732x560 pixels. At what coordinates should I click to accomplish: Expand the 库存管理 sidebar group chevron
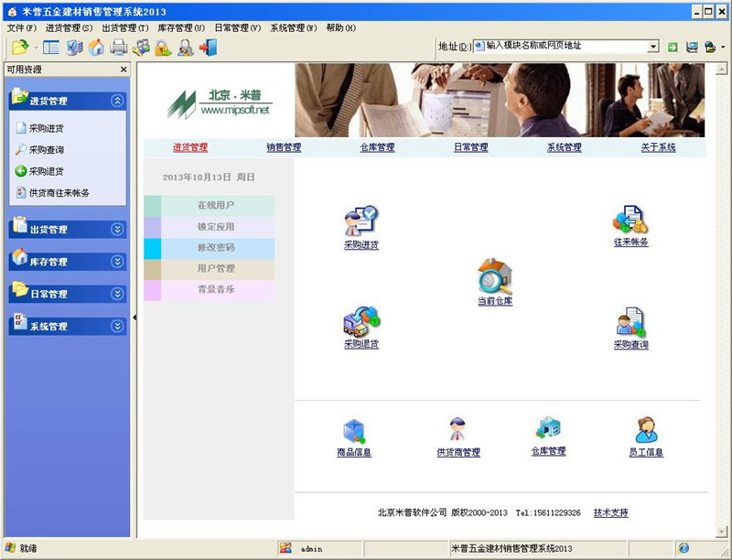pos(117,262)
